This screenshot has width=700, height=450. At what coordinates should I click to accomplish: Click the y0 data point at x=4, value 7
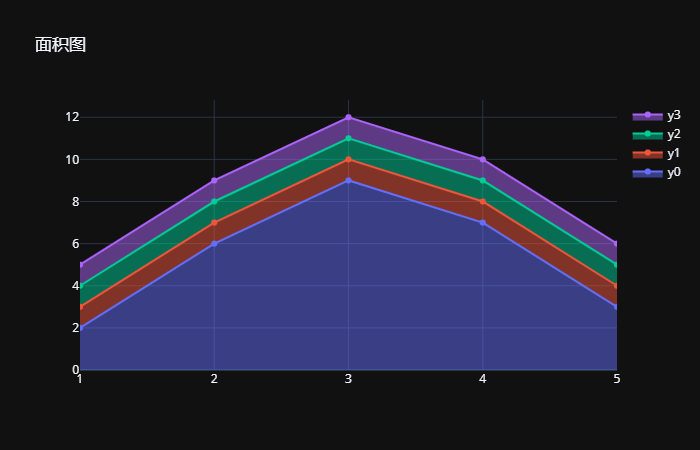click(x=483, y=222)
